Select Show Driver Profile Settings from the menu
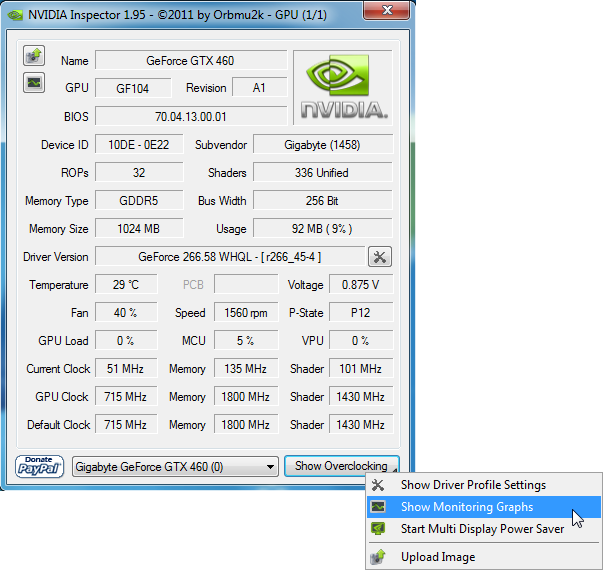The width and height of the screenshot is (603, 570). point(473,485)
